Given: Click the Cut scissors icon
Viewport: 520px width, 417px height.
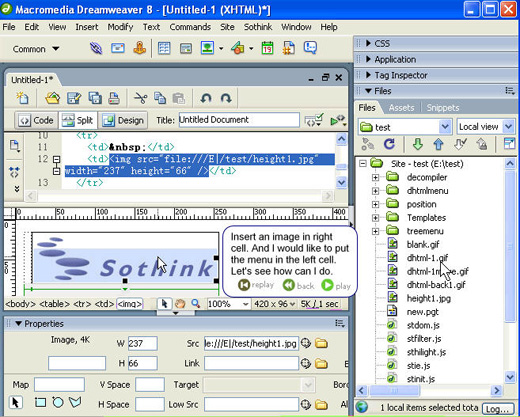Looking at the screenshot, I should tap(140, 98).
